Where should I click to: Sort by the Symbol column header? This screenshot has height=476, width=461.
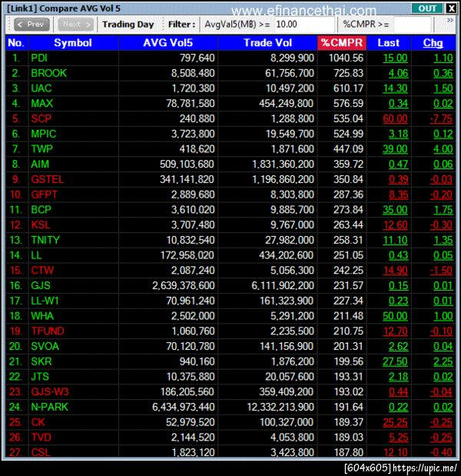point(73,43)
